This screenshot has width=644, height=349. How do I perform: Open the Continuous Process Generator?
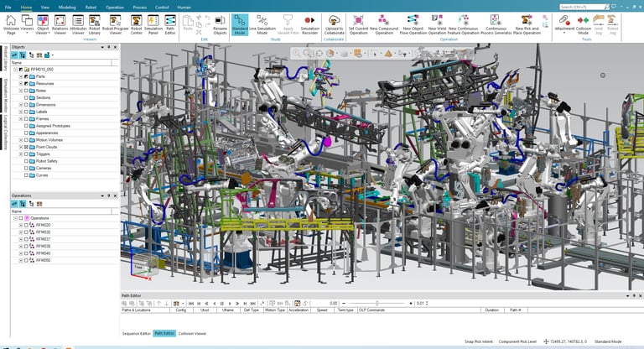coord(496,24)
